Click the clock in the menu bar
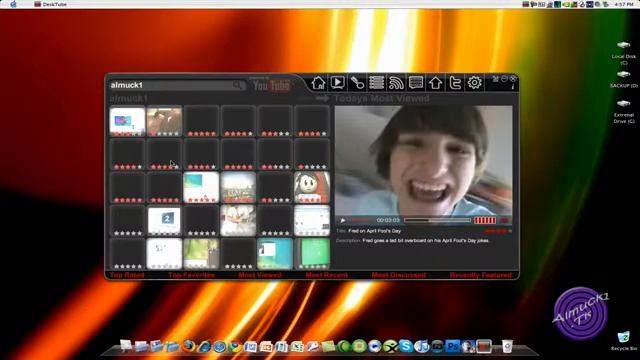The width and height of the screenshot is (640, 360). pyautogui.click(x=624, y=4)
